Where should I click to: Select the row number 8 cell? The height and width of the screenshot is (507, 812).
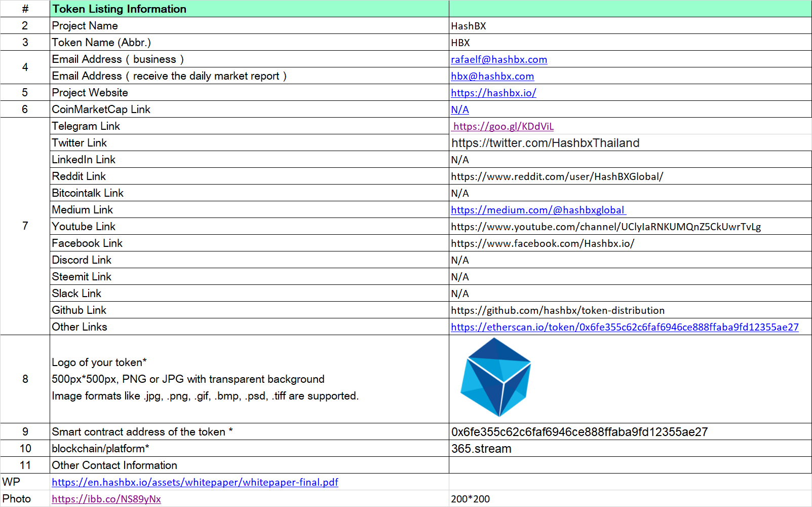pos(25,379)
